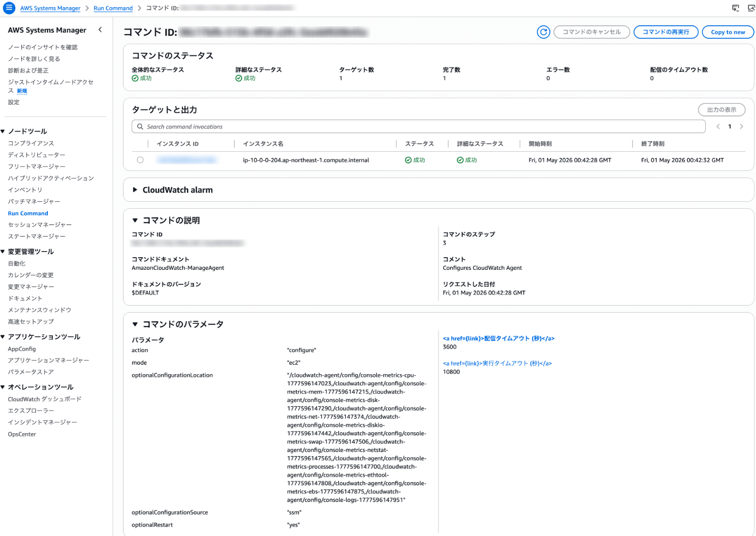Collapse the AWS Systems Manager side panel
The image size is (756, 536).
tap(100, 30)
